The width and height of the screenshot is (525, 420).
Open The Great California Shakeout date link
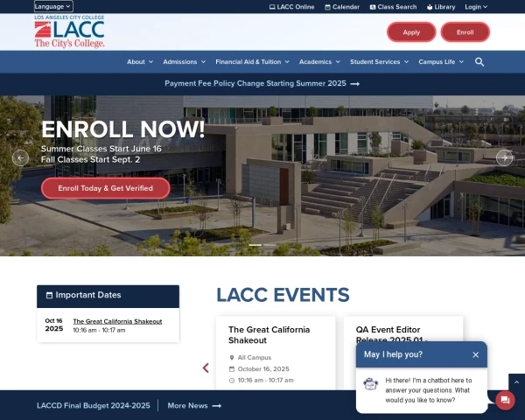point(117,321)
